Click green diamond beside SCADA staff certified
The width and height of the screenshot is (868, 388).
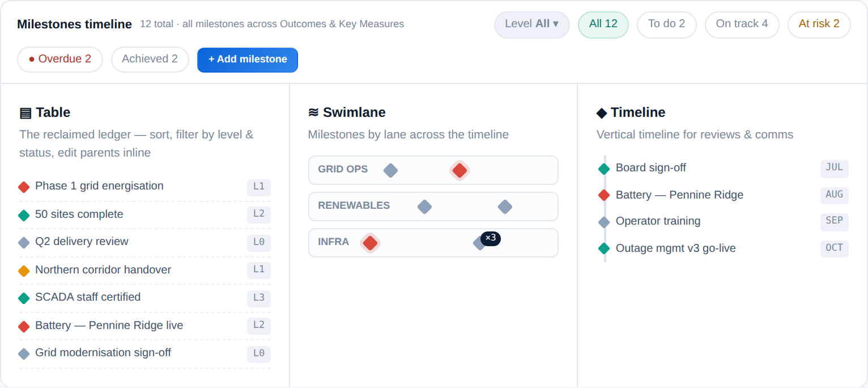tap(24, 298)
